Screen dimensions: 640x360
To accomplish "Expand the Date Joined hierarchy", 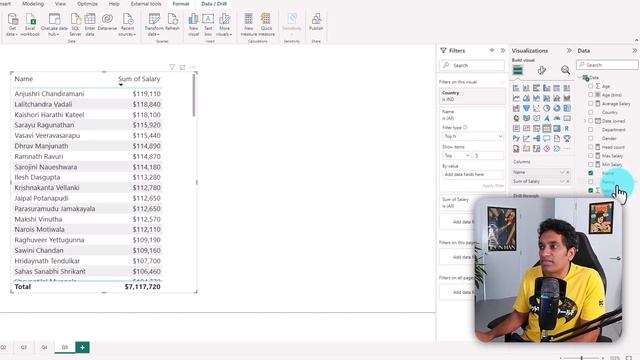I will click(585, 121).
